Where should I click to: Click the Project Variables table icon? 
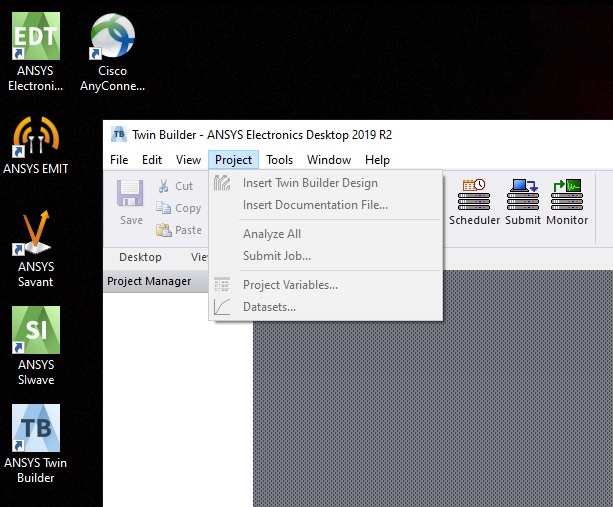click(222, 285)
